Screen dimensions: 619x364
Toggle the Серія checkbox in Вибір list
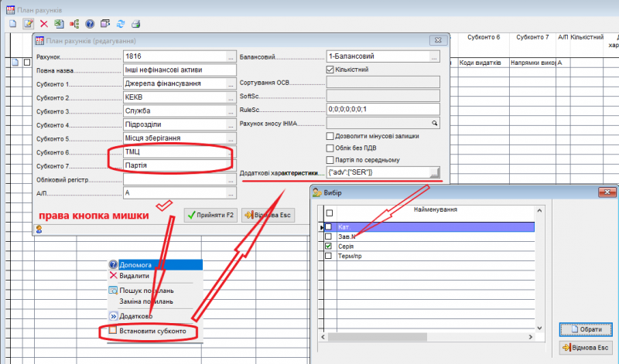(x=329, y=246)
